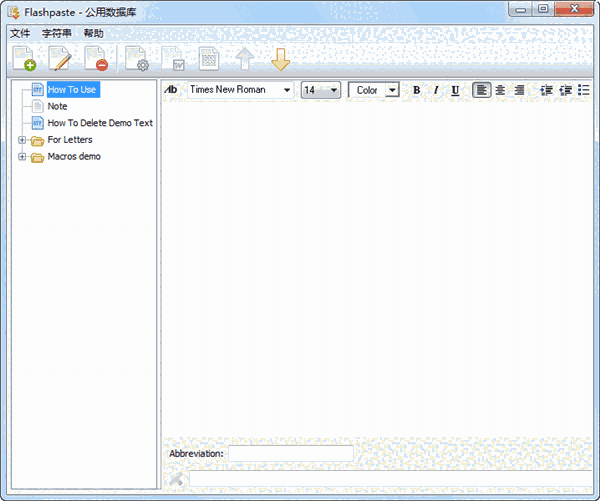Expand the For Letters folder
The image size is (600, 501).
pos(22,140)
